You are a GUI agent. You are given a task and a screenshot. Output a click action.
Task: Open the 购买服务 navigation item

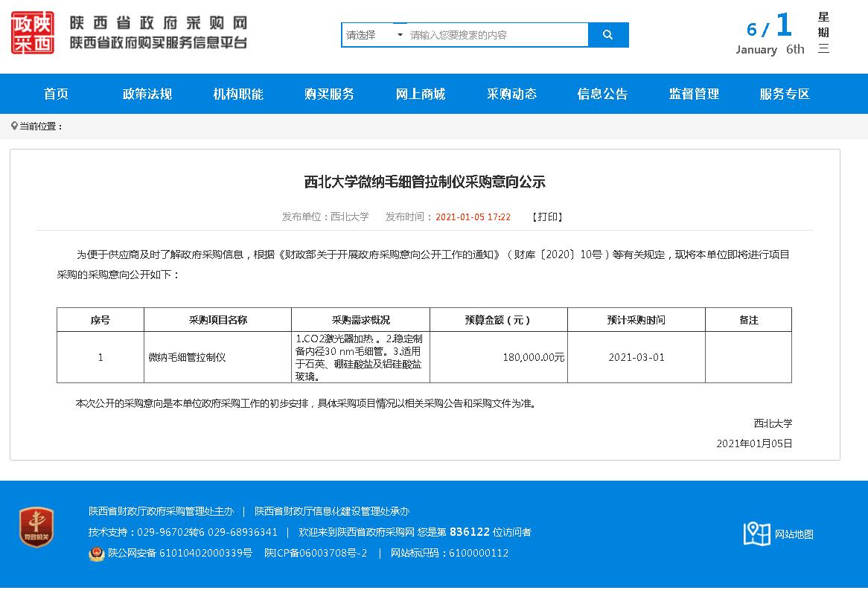point(329,94)
